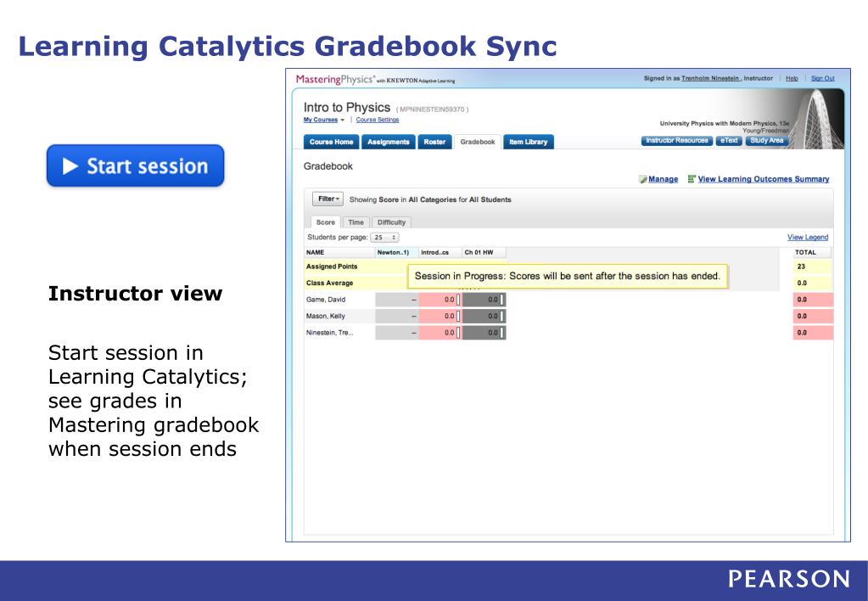This screenshot has height=601, width=868.
Task: Click the Class Average row label
Action: coord(329,283)
